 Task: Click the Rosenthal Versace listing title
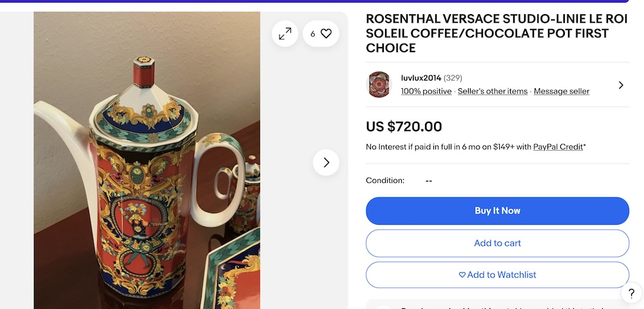(496, 33)
